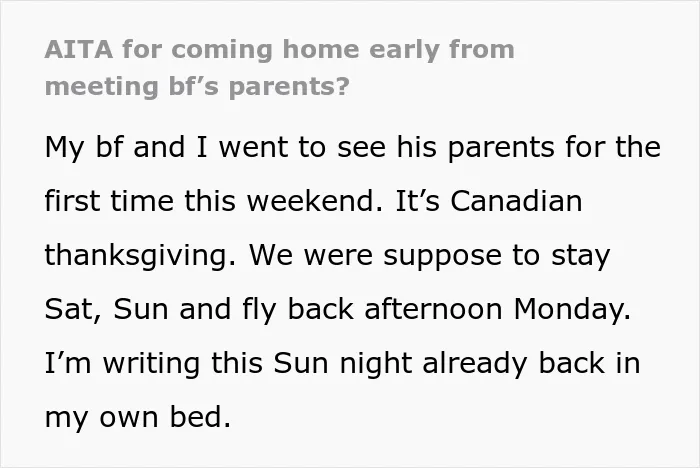Click the word "Canadian" in the body text

tap(516, 201)
